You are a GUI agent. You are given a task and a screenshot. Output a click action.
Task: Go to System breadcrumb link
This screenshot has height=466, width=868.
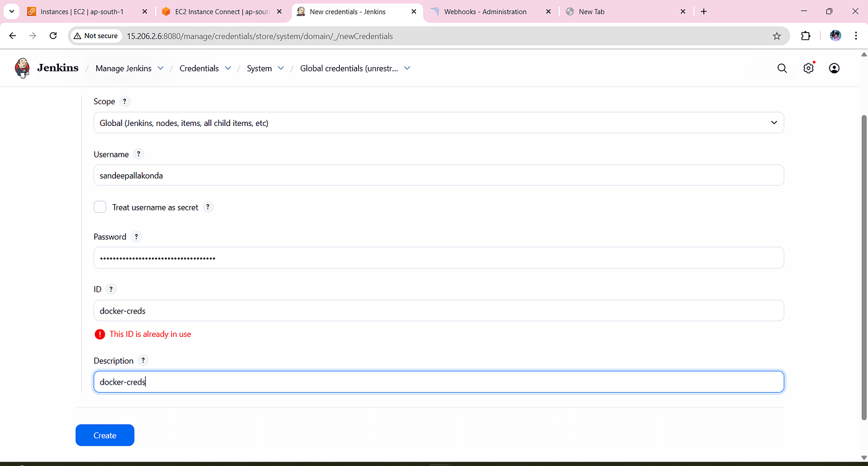(259, 68)
